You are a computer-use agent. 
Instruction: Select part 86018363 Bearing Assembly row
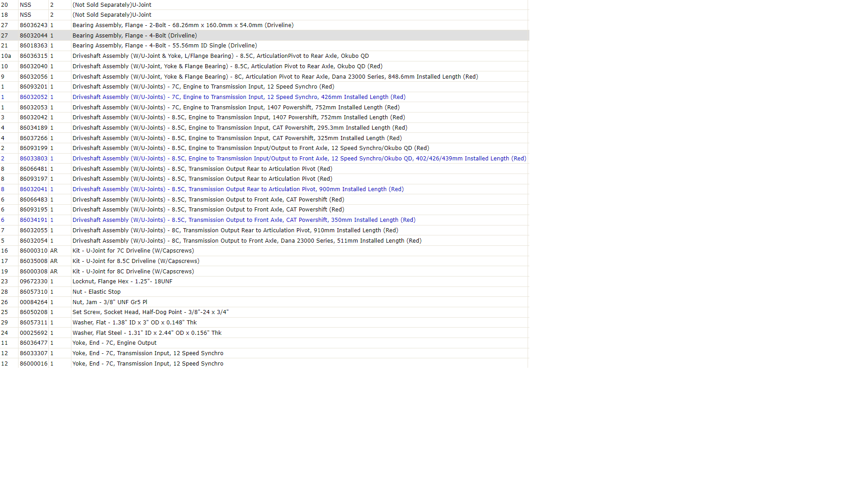264,46
